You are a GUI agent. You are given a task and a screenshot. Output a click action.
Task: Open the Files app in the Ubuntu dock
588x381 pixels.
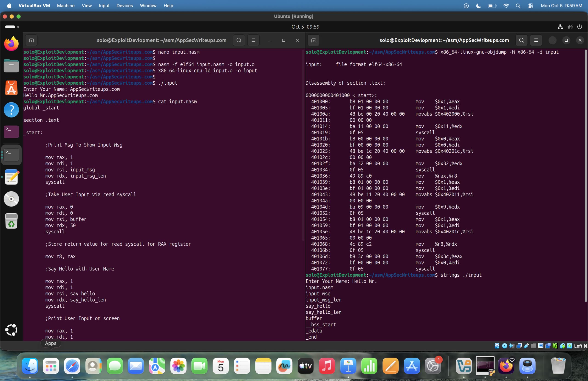coord(11,66)
